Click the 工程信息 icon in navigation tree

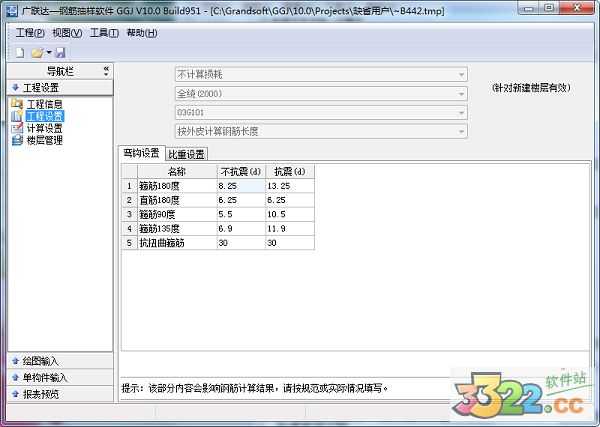pos(17,104)
